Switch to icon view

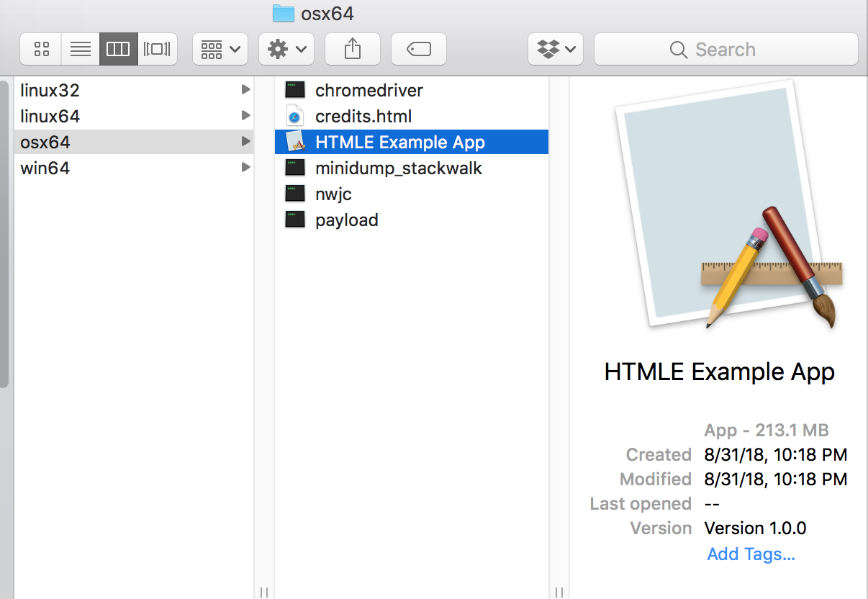click(42, 49)
